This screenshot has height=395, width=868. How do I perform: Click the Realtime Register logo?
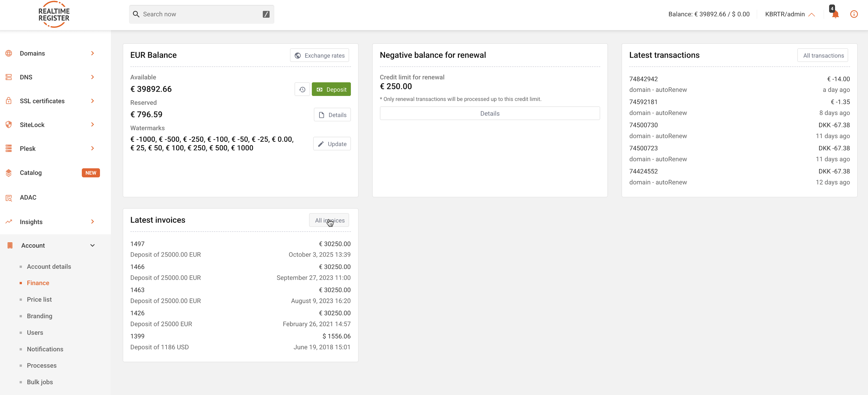(54, 14)
